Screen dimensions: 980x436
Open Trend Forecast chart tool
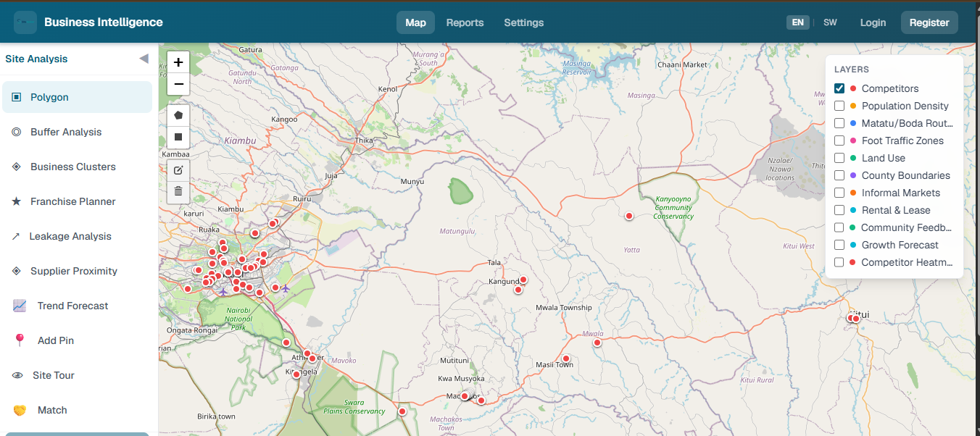77,306
